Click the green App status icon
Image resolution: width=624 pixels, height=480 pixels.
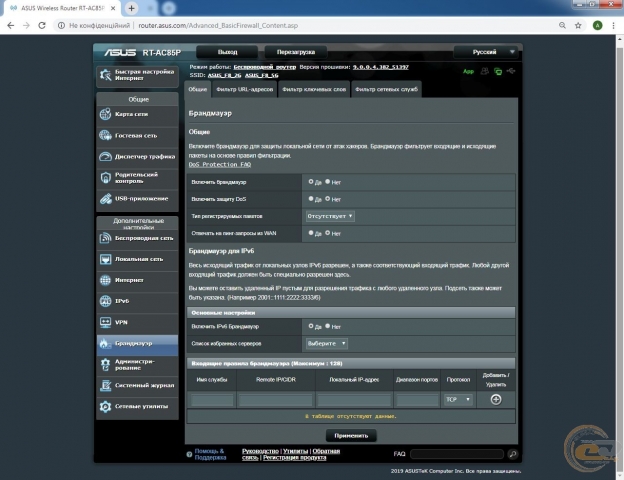[468, 72]
